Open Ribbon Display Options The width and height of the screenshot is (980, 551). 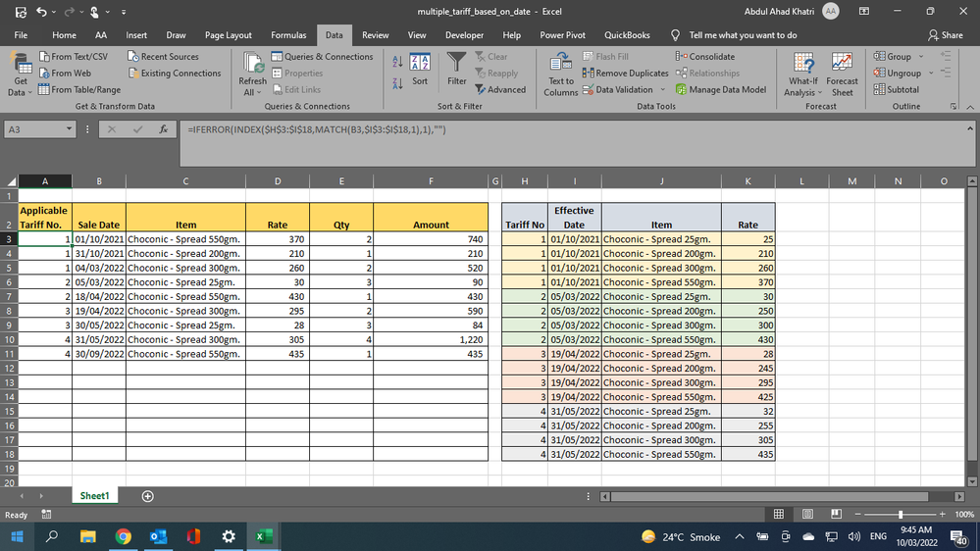(x=863, y=11)
